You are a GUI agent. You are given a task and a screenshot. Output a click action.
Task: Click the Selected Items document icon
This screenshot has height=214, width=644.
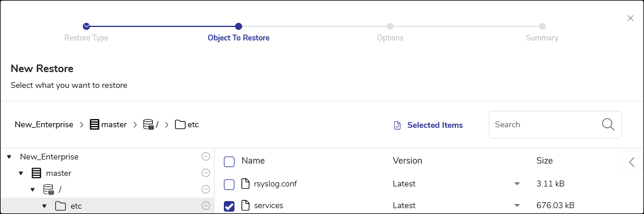[397, 125]
